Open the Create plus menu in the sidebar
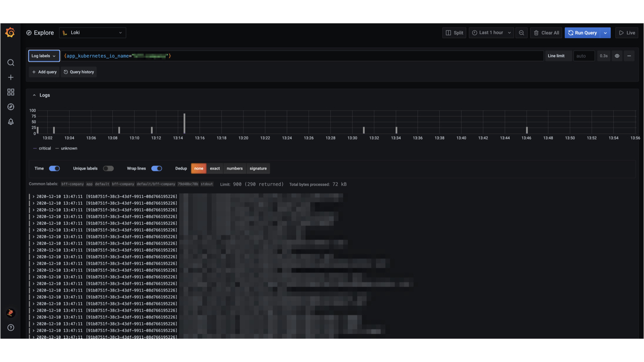The image size is (644, 362). (11, 77)
